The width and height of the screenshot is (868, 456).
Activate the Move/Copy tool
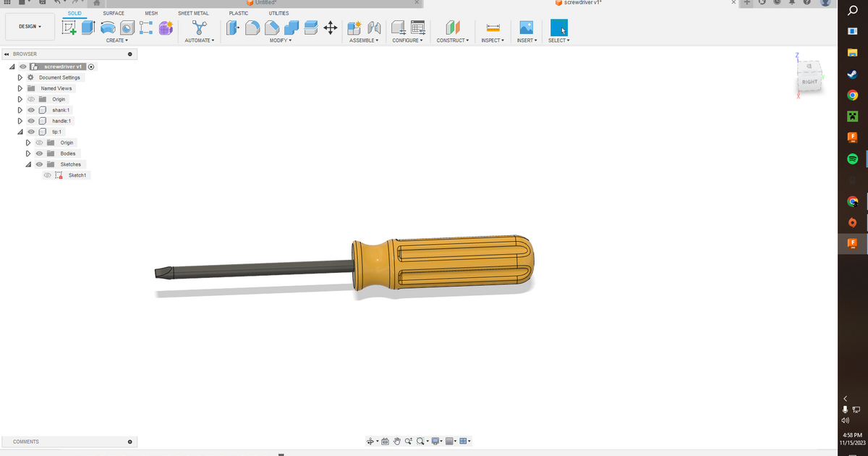330,28
